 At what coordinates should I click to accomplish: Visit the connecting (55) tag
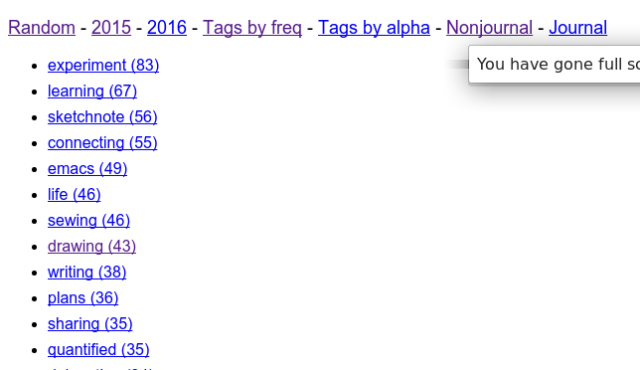[x=102, y=143]
